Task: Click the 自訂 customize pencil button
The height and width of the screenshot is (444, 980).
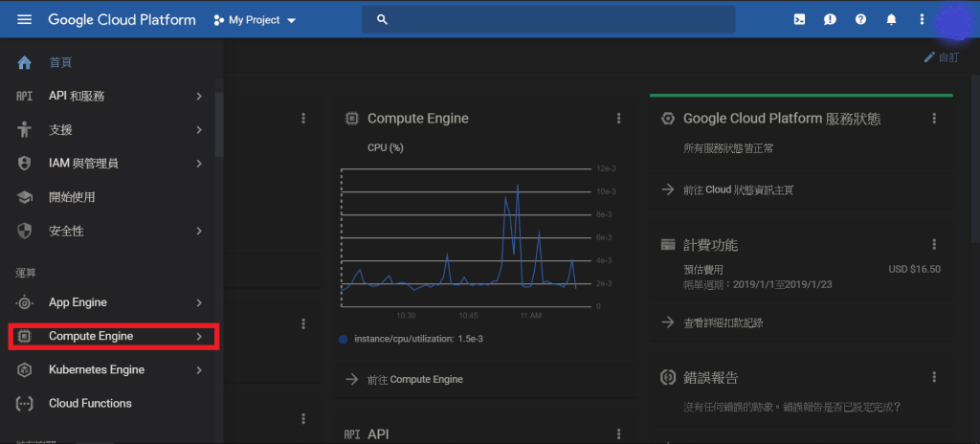Action: pyautogui.click(x=942, y=56)
